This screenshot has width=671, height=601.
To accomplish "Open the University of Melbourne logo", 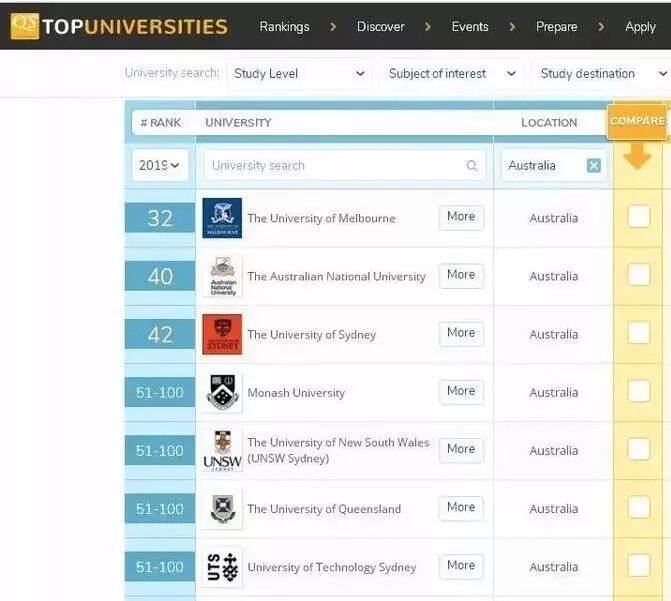I will point(222,218).
